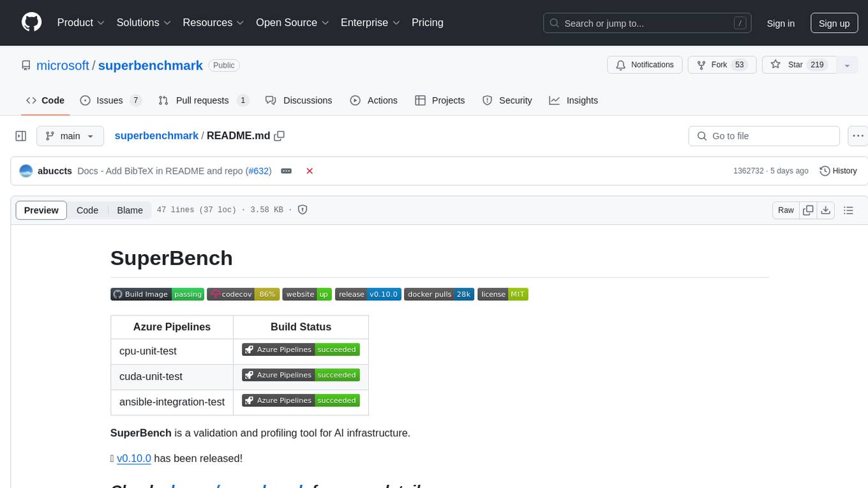The width and height of the screenshot is (868, 488).
Task: Fork the repository
Action: pyautogui.click(x=722, y=65)
